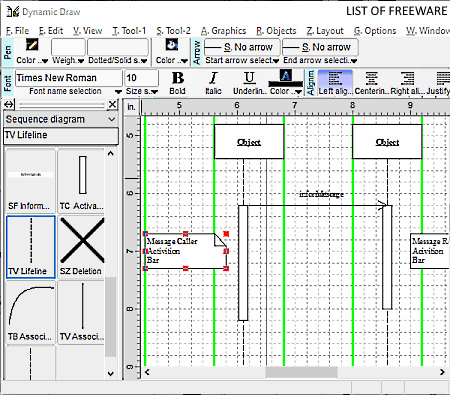Image resolution: width=450 pixels, height=395 pixels.
Task: Click the font size 10 field
Action: coord(141,78)
